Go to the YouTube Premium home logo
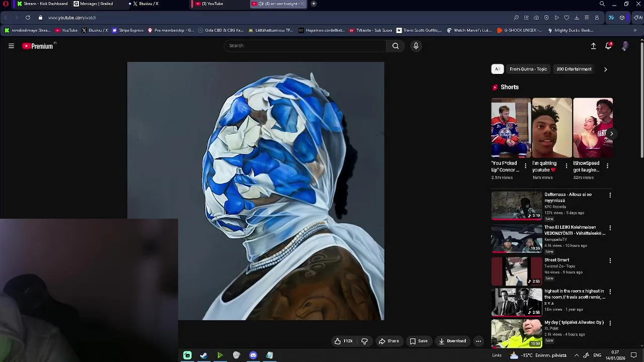The height and width of the screenshot is (362, 644). coord(38,46)
